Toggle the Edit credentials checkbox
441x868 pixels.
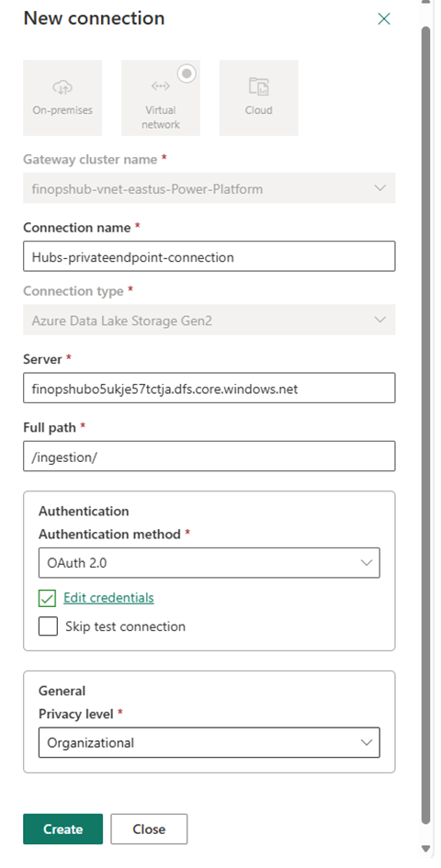tap(48, 598)
